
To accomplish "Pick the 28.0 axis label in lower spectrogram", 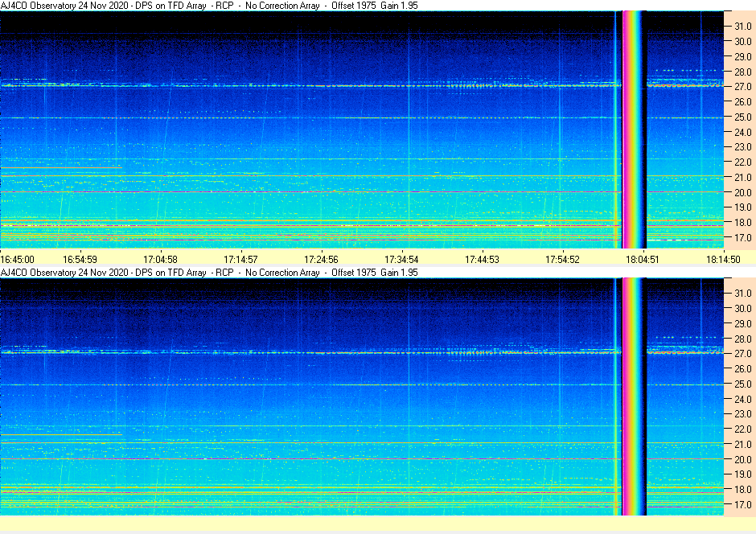I will [x=743, y=339].
